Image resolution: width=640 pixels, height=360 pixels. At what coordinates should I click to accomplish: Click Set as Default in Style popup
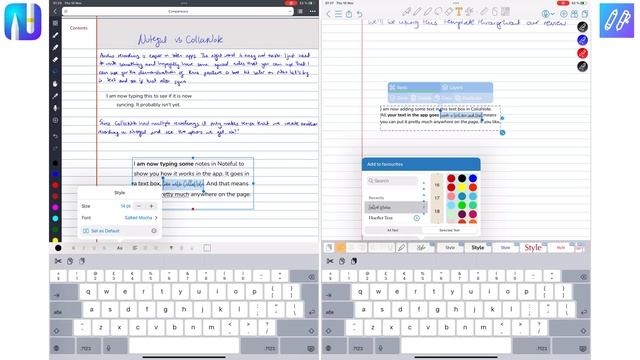point(102,231)
